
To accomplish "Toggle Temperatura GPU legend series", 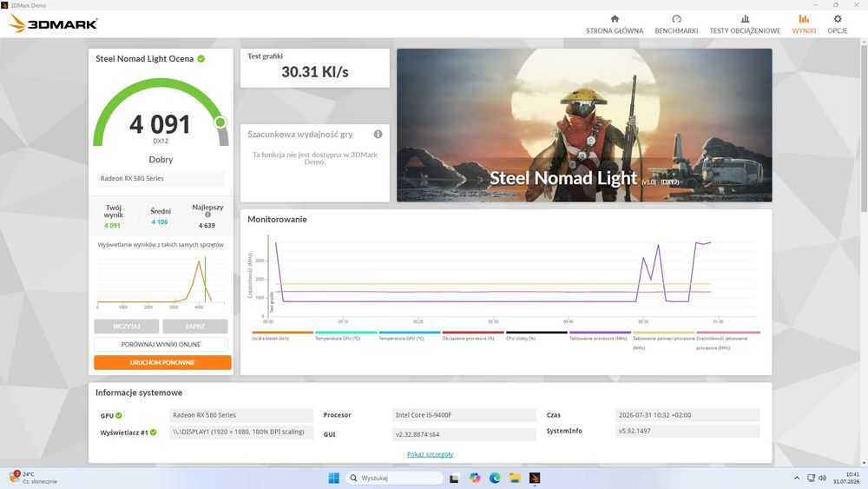I will pos(409,335).
